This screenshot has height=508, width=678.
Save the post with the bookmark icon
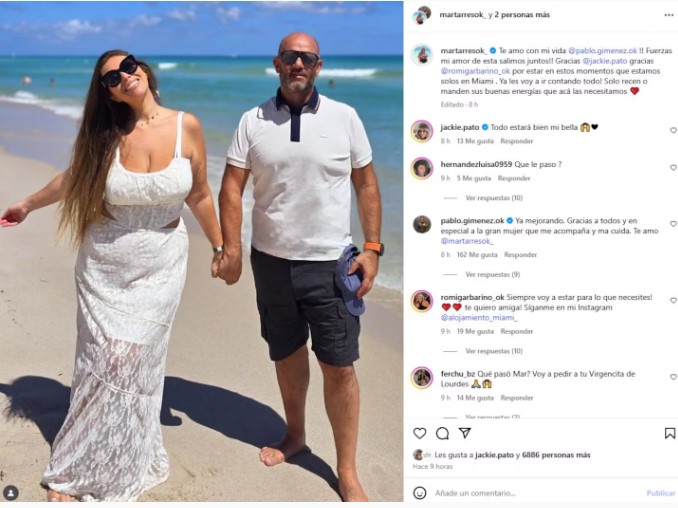[x=670, y=433]
